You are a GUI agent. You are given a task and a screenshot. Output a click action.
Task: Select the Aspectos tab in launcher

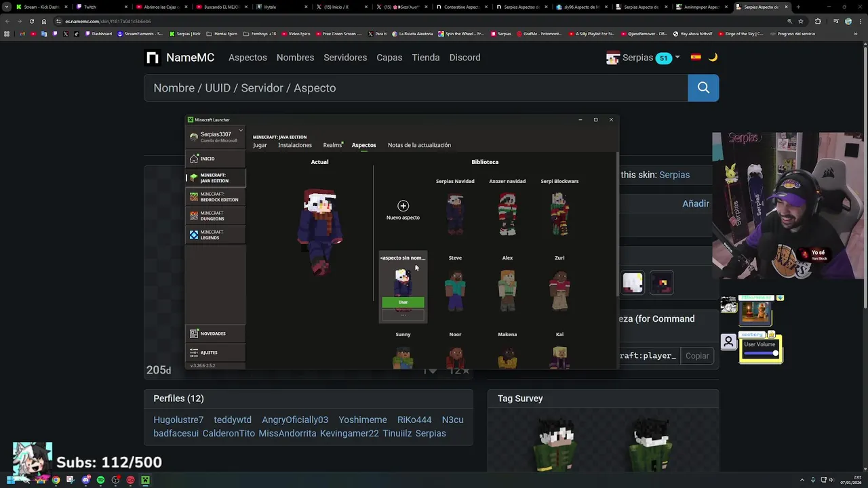tap(363, 145)
